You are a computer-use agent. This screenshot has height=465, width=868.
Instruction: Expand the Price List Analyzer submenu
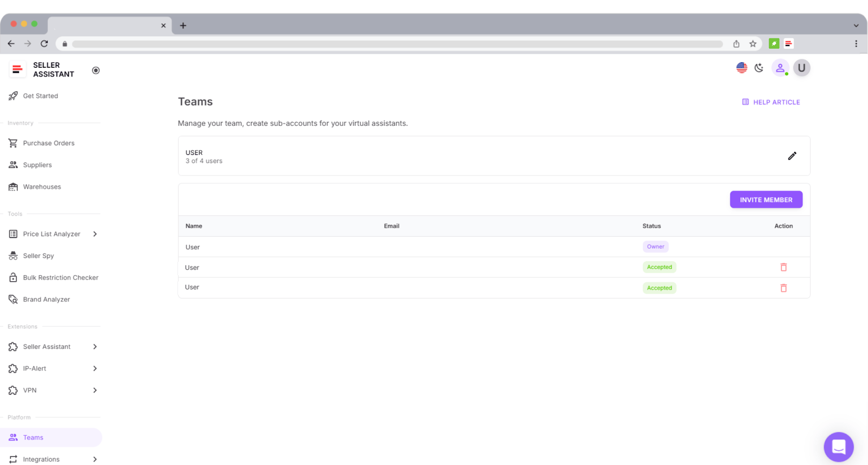click(x=95, y=234)
